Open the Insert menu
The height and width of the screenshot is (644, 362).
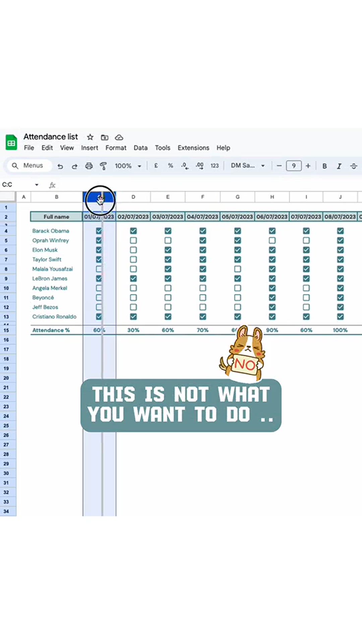(89, 148)
